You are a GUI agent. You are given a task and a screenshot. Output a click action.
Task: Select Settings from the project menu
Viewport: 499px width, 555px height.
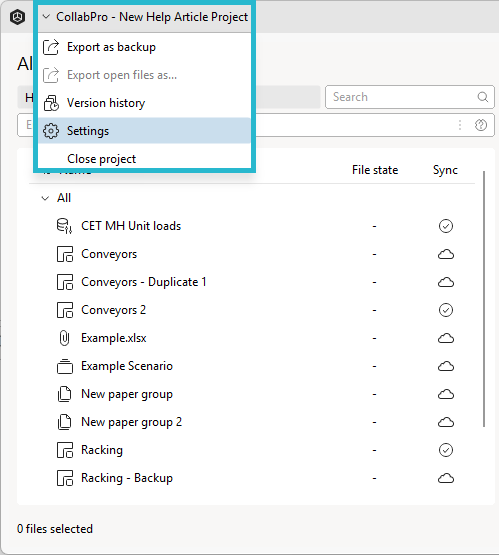click(x=144, y=131)
